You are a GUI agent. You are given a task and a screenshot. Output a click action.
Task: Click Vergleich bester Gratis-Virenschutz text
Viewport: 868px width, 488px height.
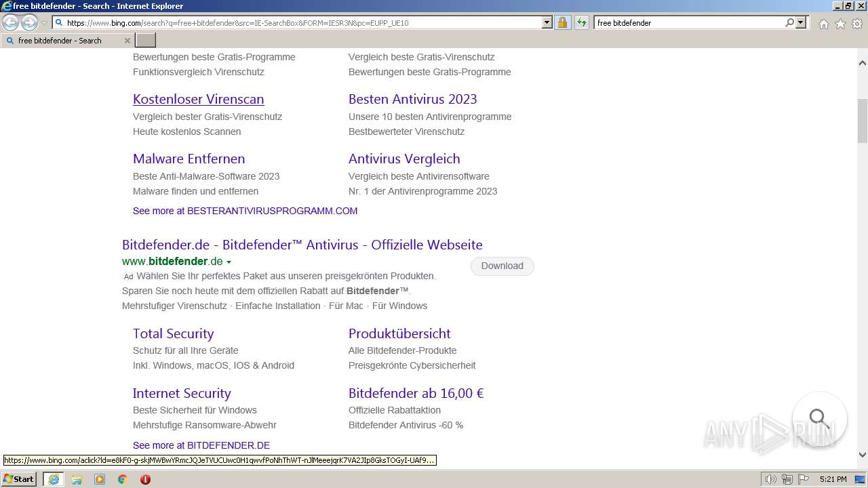208,117
